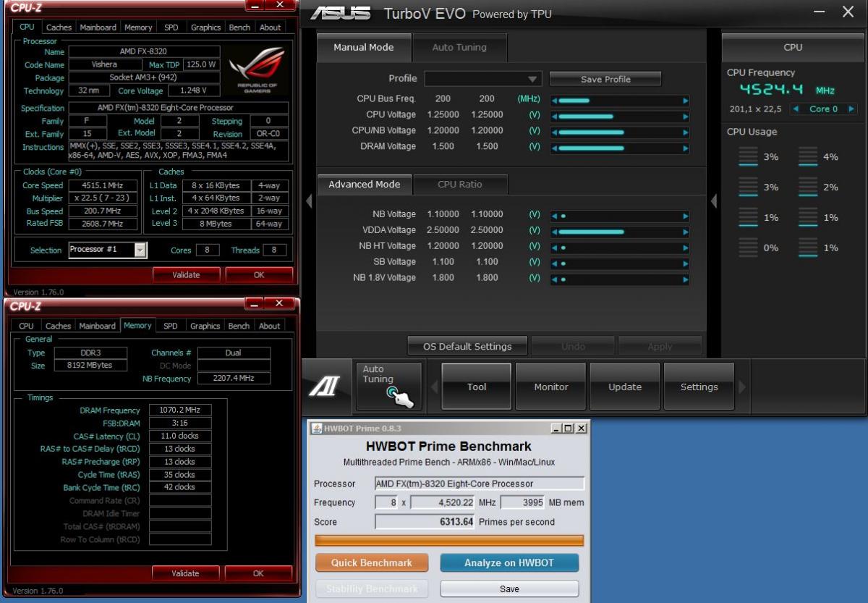Lower DRAM Voltage using its left arrow
Viewport: 868px width, 603px height.
tap(555, 148)
